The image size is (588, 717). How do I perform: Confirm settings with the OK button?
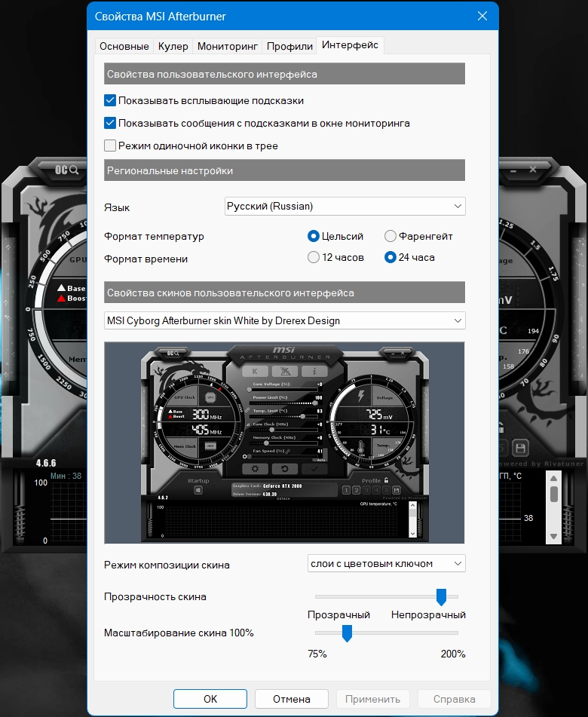(210, 699)
